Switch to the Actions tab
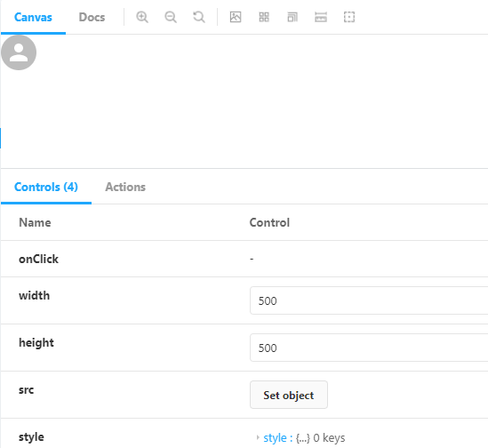This screenshot has width=488, height=448. point(125,187)
